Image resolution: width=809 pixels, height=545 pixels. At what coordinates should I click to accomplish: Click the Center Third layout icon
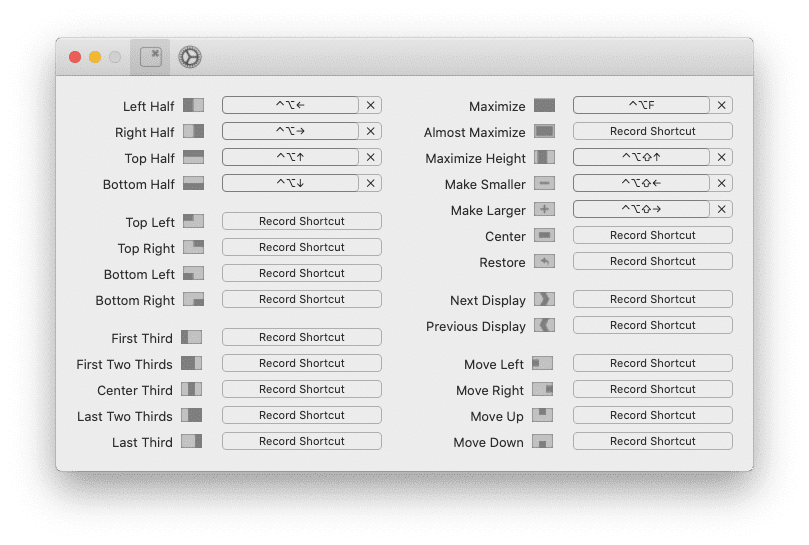191,389
